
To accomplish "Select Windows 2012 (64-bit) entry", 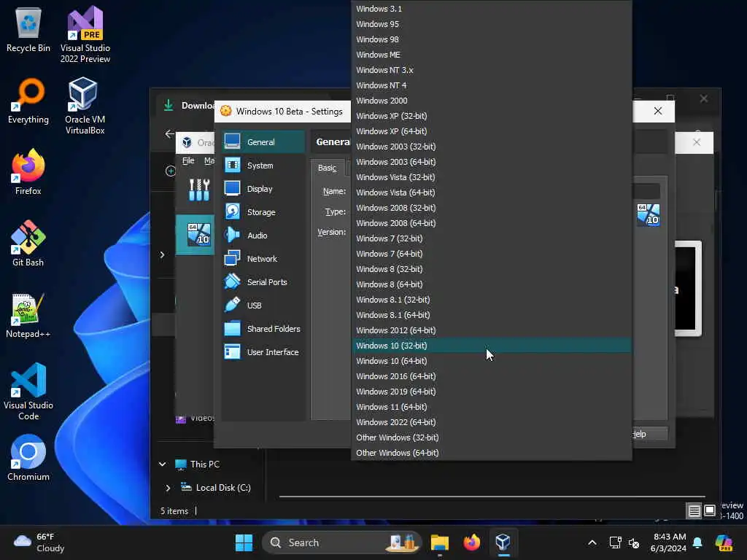I will tap(492, 330).
